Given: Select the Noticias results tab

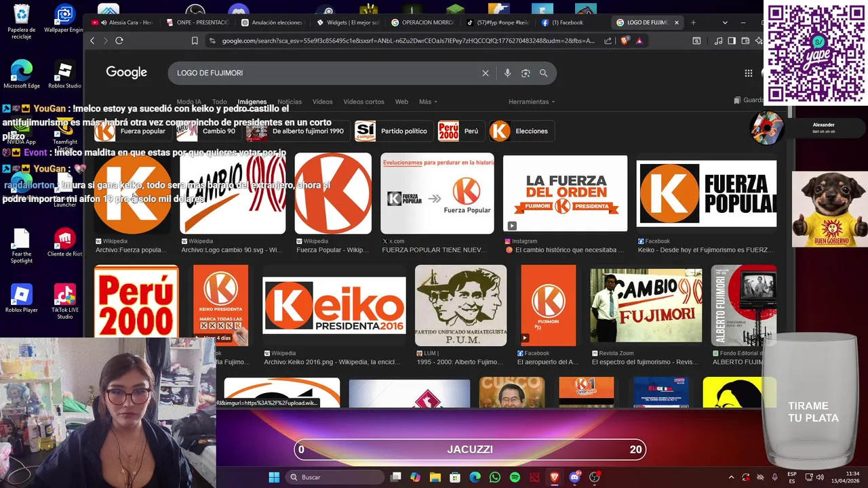Looking at the screenshot, I should [290, 102].
